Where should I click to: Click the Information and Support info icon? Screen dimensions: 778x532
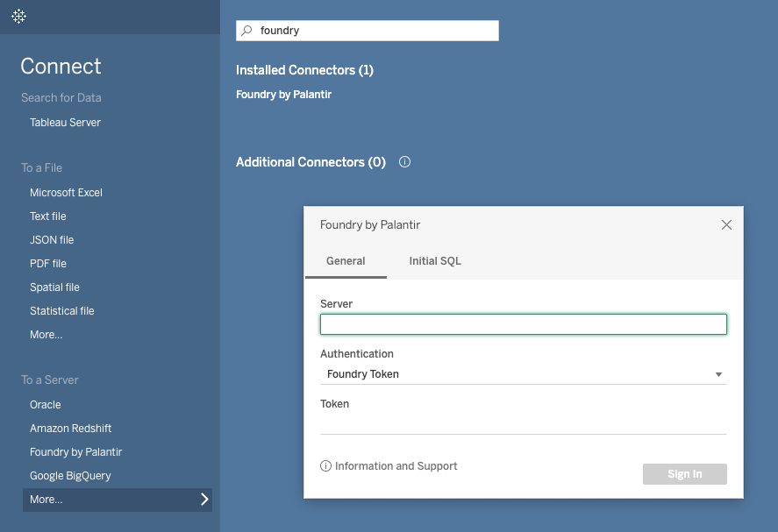click(x=325, y=466)
